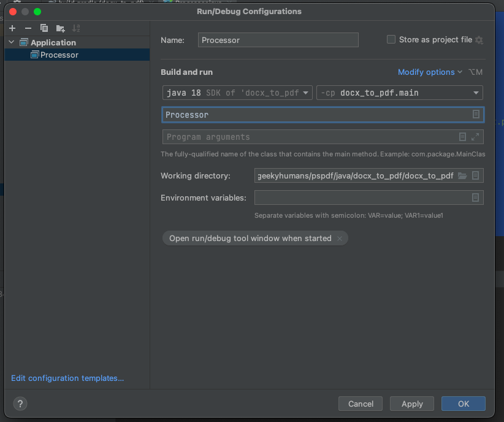The image size is (504, 422).
Task: Select Application group in tree
Action: click(x=77, y=42)
